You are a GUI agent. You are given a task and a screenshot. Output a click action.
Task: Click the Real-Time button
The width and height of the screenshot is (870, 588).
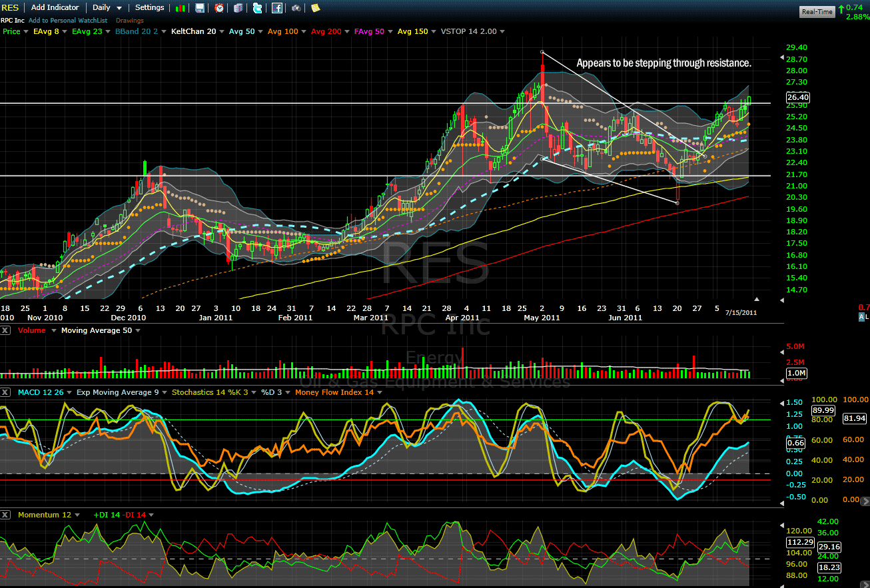tap(817, 11)
